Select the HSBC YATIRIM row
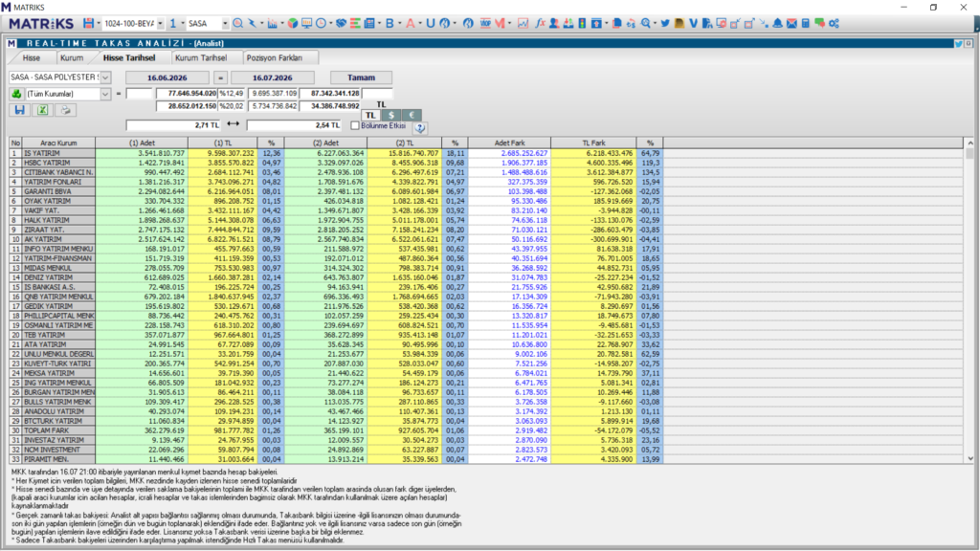 tap(336, 163)
